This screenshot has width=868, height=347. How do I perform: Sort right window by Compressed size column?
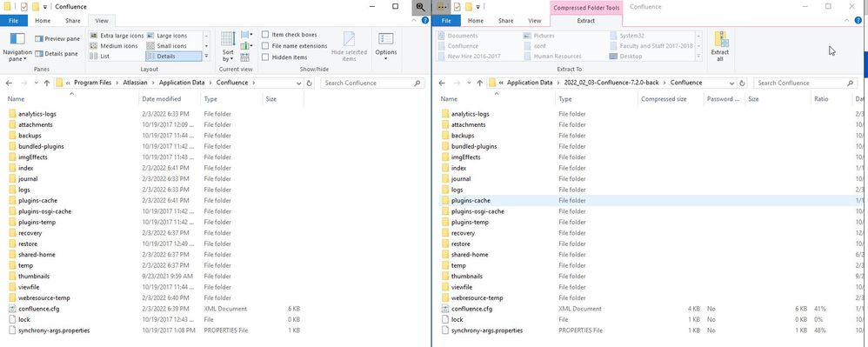tap(664, 99)
